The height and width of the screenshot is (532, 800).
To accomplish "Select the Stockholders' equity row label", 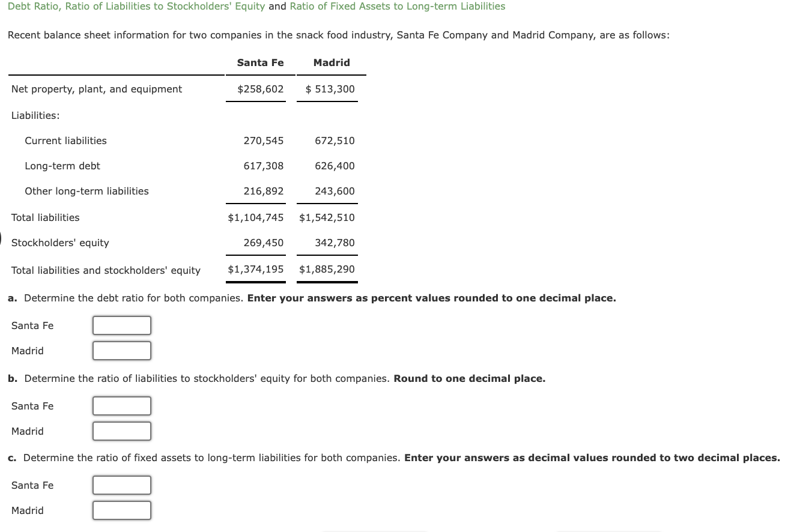I will [60, 243].
